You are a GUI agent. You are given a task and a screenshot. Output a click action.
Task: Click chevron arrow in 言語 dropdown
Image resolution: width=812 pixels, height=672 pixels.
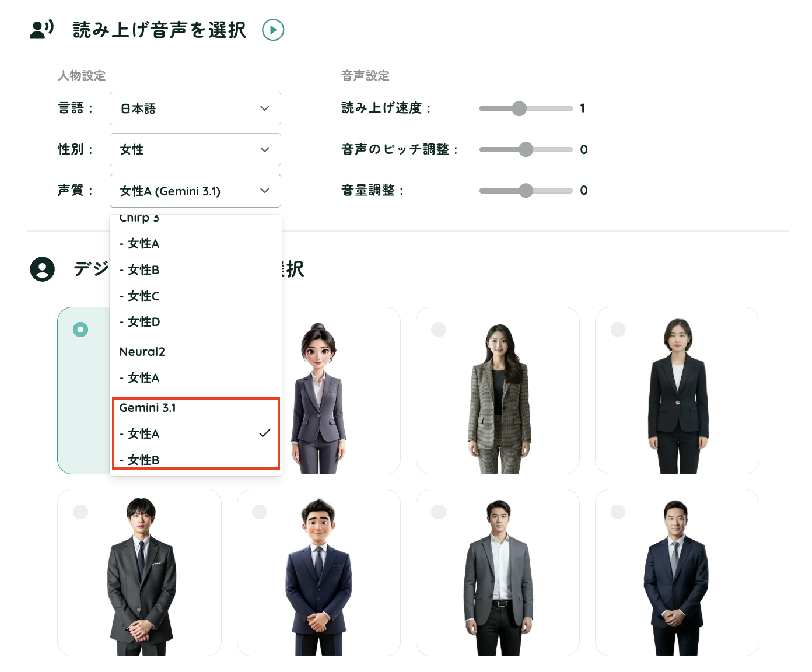pyautogui.click(x=265, y=108)
